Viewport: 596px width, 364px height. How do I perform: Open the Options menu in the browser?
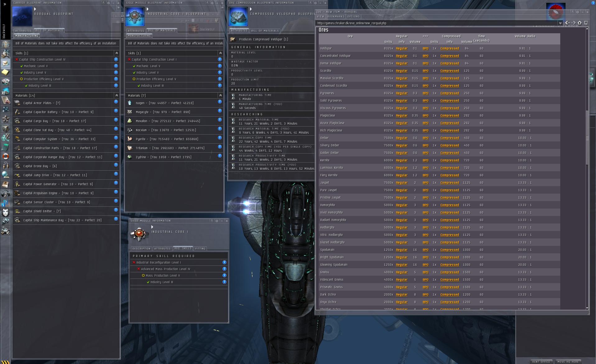(x=353, y=16)
